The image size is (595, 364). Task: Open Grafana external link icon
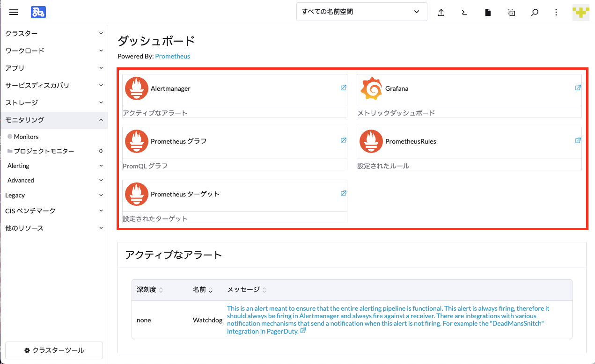pos(578,87)
